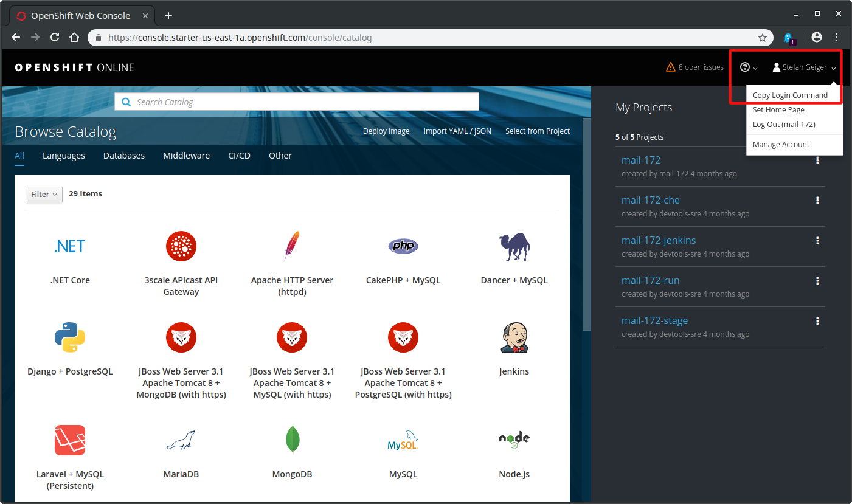Click the browser address bar URL
Screen dimensions: 852x504
240,38
